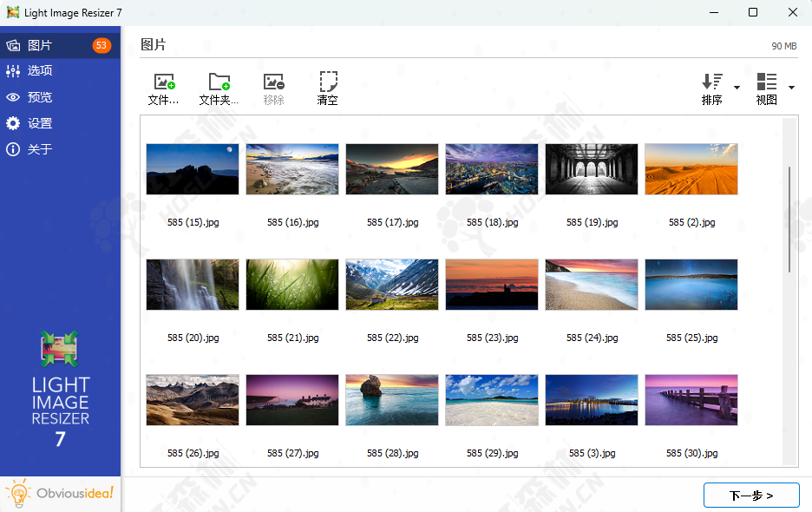
Task: Click the Obviousidea logo link
Action: [x=60, y=494]
